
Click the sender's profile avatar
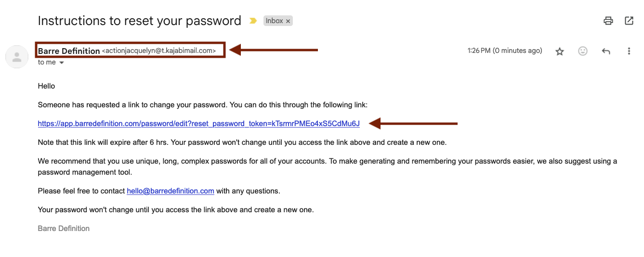[x=17, y=57]
